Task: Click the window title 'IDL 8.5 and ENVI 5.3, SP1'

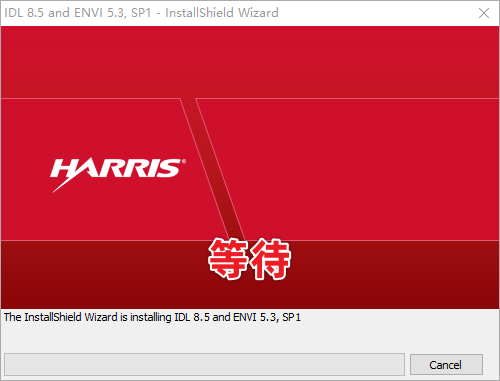Action: pyautogui.click(x=141, y=13)
